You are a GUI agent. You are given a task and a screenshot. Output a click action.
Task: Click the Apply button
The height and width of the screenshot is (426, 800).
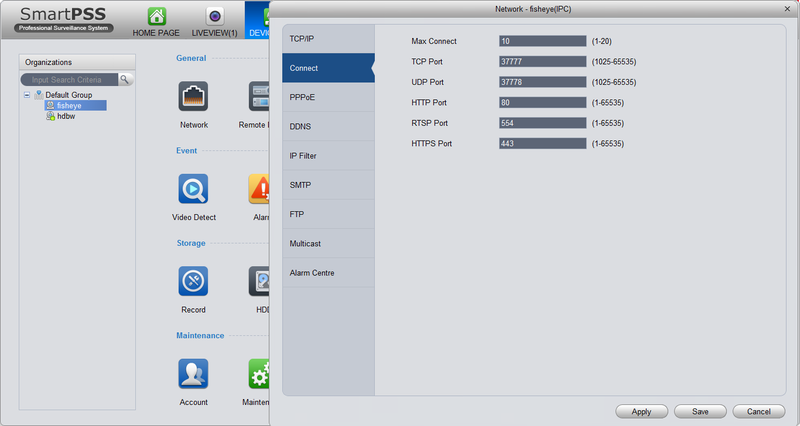click(641, 411)
